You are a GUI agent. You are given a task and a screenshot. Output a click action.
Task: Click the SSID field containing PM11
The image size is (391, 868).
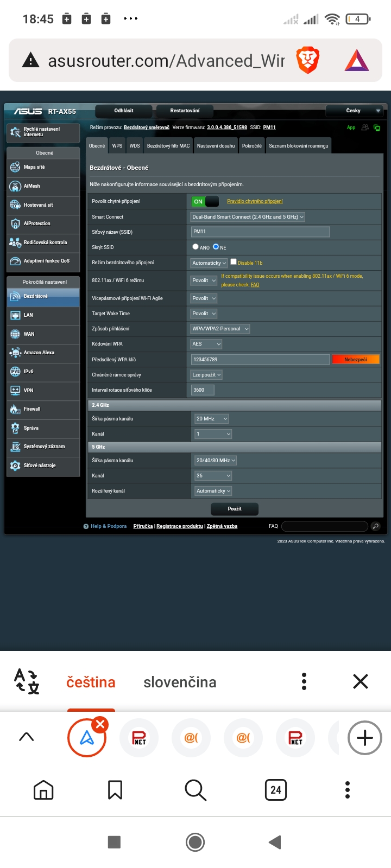pyautogui.click(x=260, y=232)
